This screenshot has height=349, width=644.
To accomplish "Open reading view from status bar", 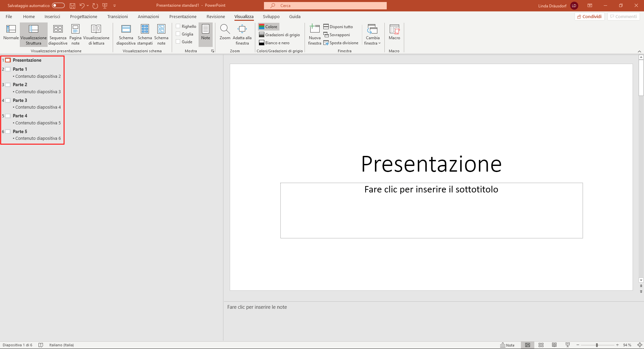I will (x=554, y=345).
